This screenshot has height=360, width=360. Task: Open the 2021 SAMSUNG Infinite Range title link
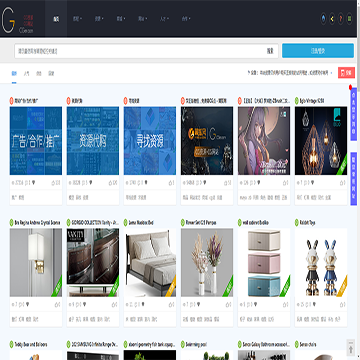click(95, 344)
